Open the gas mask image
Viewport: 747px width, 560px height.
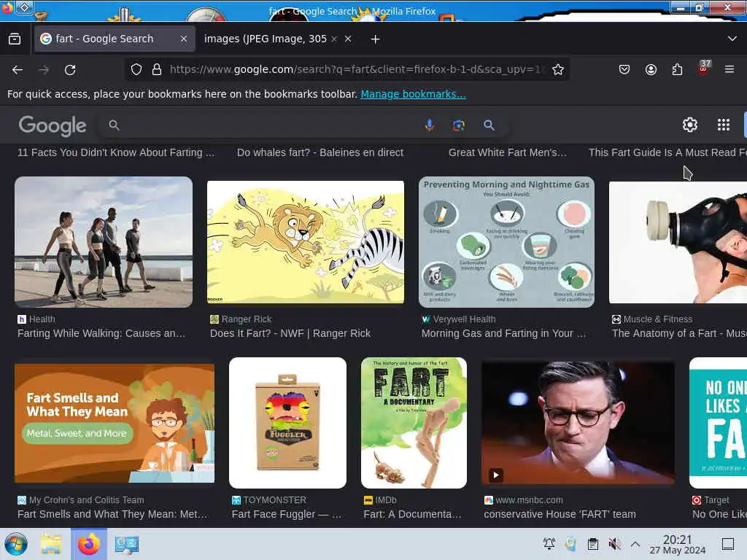[x=678, y=242]
